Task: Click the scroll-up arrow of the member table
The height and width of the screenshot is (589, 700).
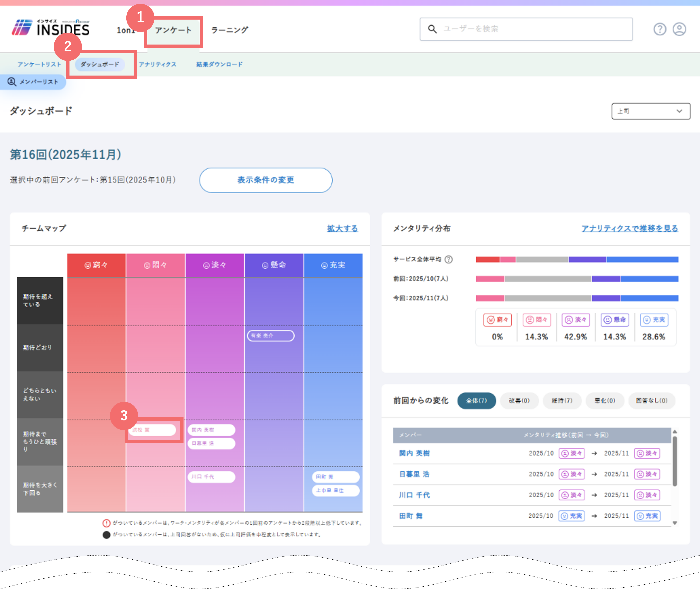Action: click(x=675, y=432)
